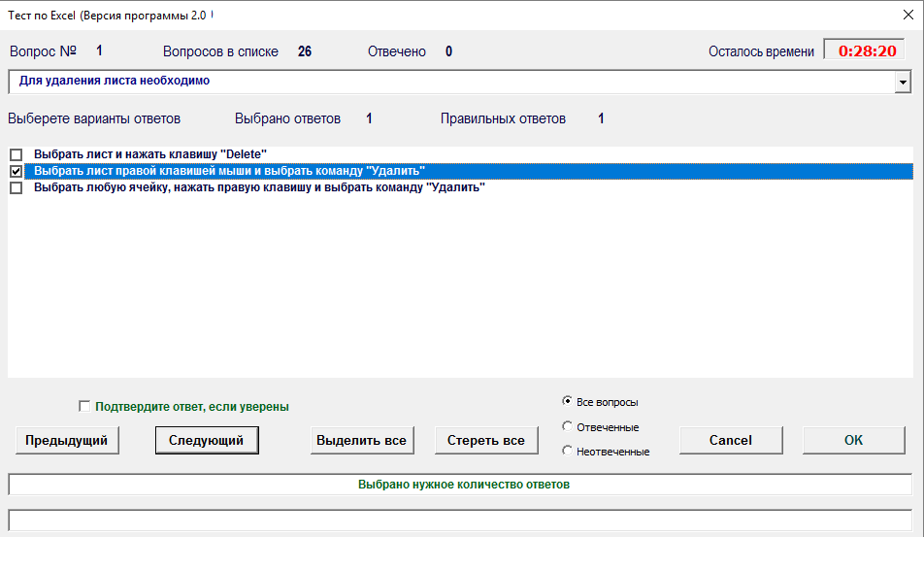
Task: Confirm with the OK button
Action: point(853,440)
